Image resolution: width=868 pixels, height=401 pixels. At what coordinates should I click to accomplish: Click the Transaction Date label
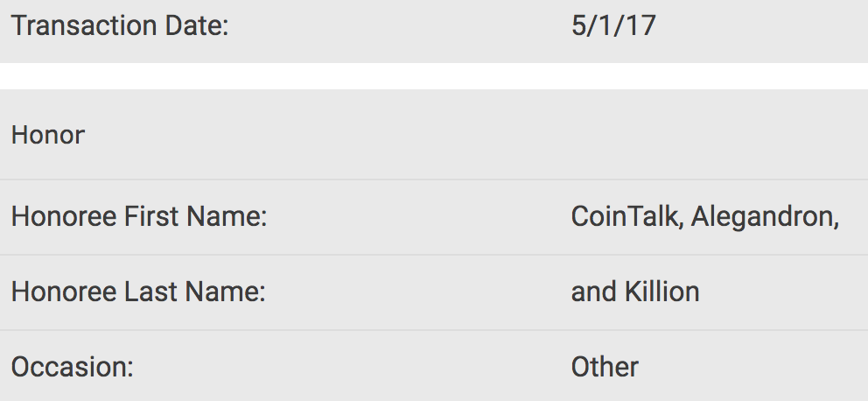pyautogui.click(x=120, y=26)
